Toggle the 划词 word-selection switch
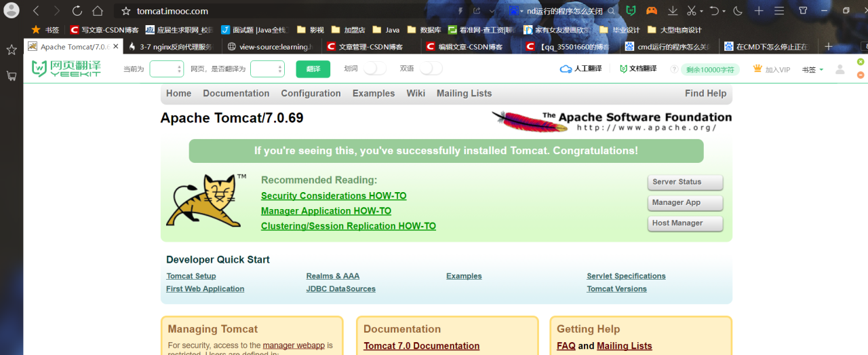 tap(374, 69)
